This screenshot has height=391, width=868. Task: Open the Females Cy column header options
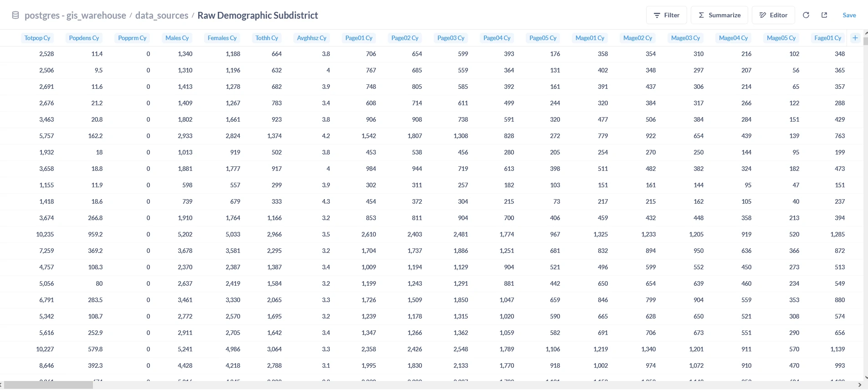[222, 38]
